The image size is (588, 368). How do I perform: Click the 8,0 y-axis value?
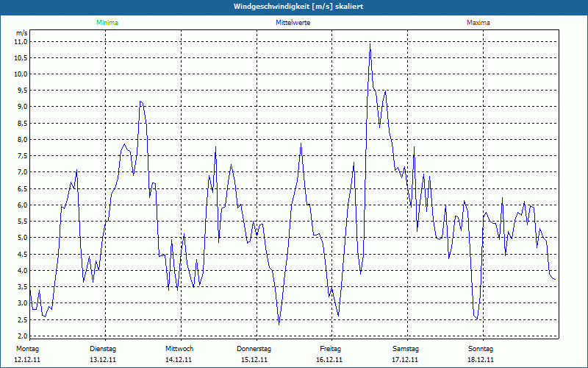pyautogui.click(x=22, y=140)
